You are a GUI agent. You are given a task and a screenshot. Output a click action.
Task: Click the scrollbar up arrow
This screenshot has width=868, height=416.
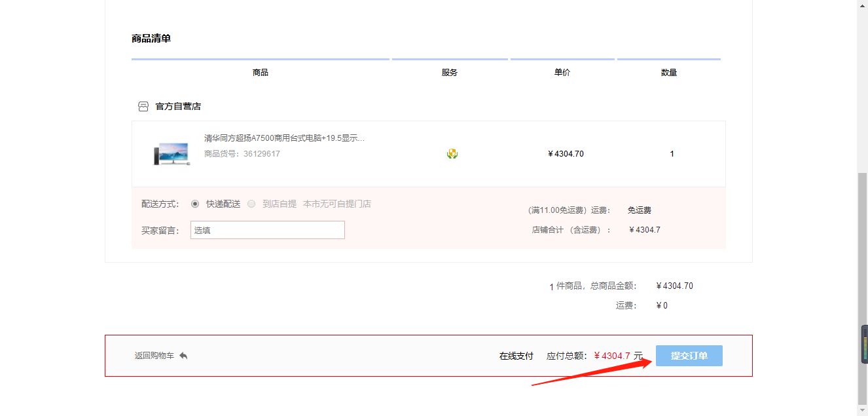pyautogui.click(x=863, y=5)
